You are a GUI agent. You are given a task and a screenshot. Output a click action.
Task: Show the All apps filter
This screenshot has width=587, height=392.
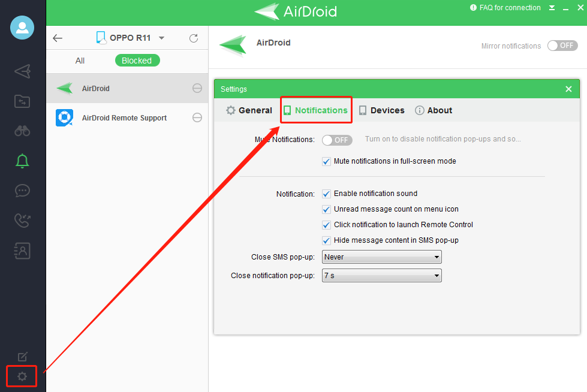tap(80, 61)
